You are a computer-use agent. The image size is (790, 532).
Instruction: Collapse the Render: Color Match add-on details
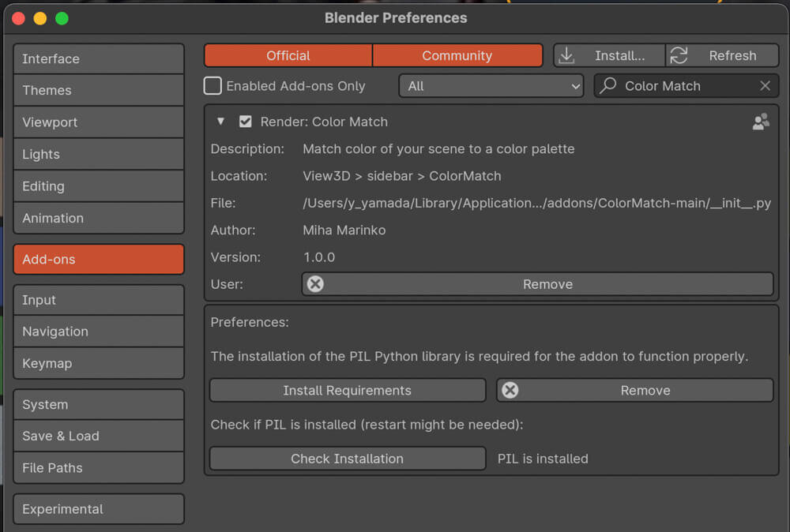click(x=220, y=122)
